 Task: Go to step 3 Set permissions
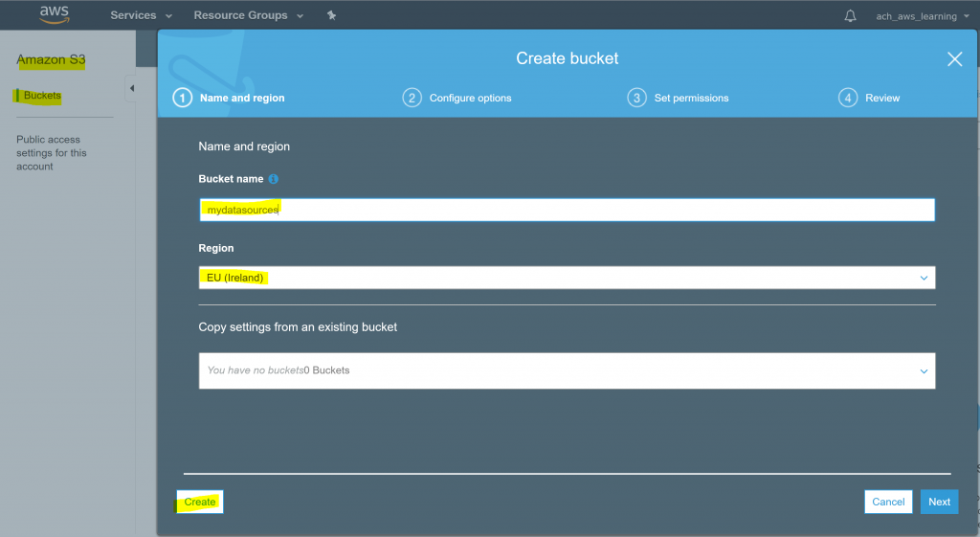click(x=679, y=99)
